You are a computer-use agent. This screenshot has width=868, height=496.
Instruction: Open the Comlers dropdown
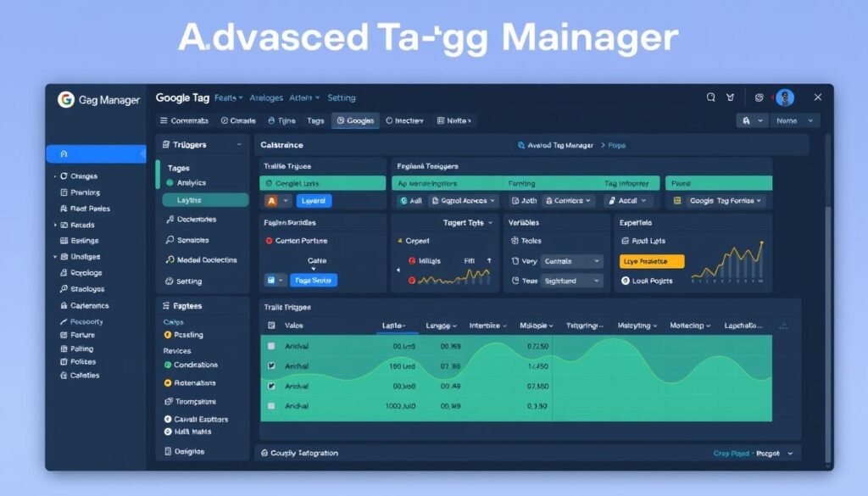click(x=568, y=201)
